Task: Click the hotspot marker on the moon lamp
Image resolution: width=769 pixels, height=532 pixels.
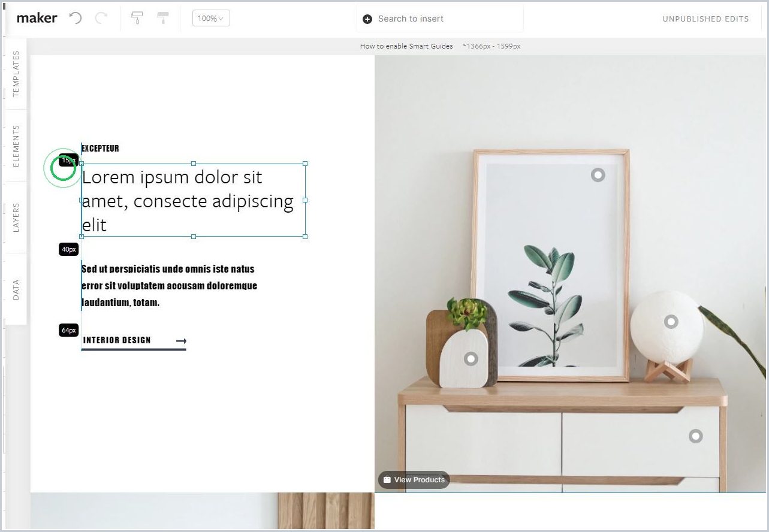Action: pyautogui.click(x=671, y=322)
